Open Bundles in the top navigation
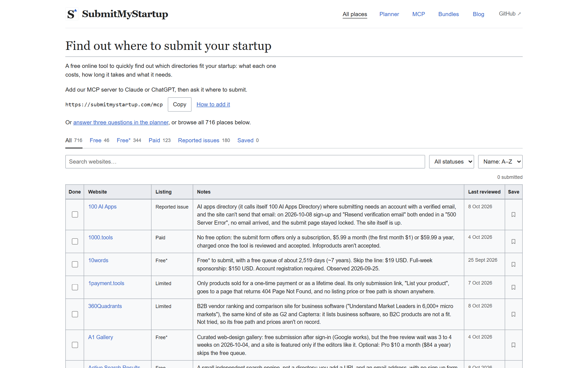Image resolution: width=588 pixels, height=368 pixels. click(x=449, y=14)
